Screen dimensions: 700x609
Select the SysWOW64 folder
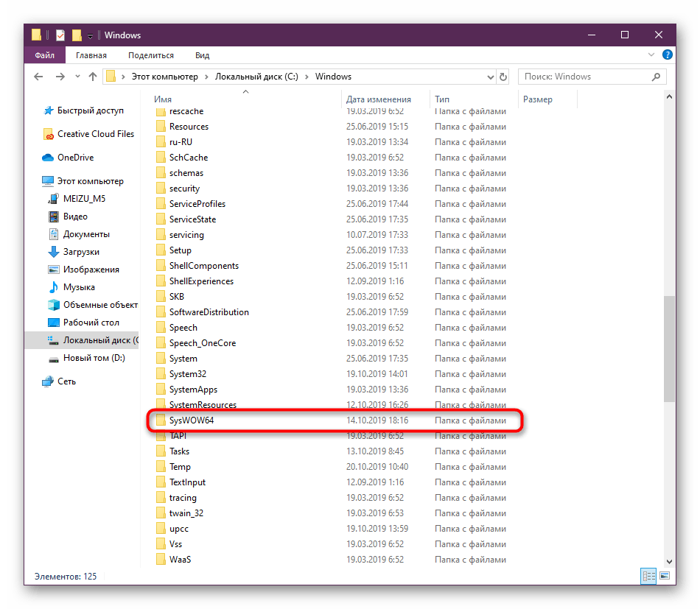click(191, 420)
